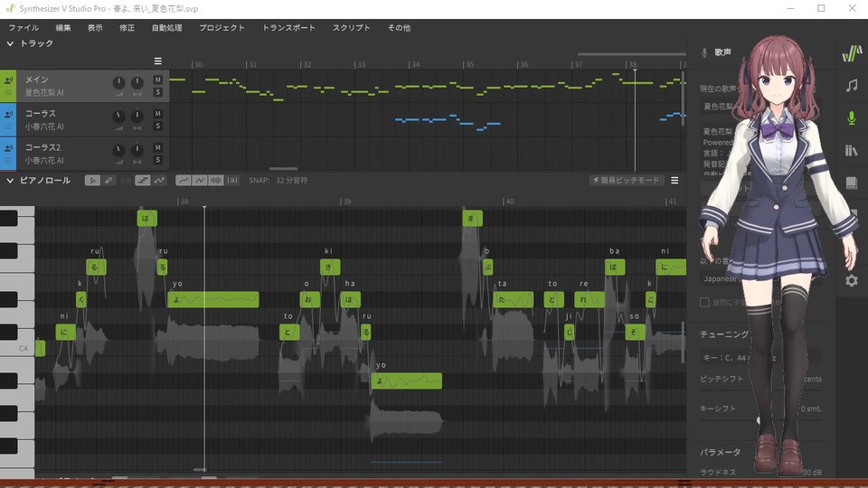
Task: Open the Dictionary book panel icon
Action: pos(852,183)
